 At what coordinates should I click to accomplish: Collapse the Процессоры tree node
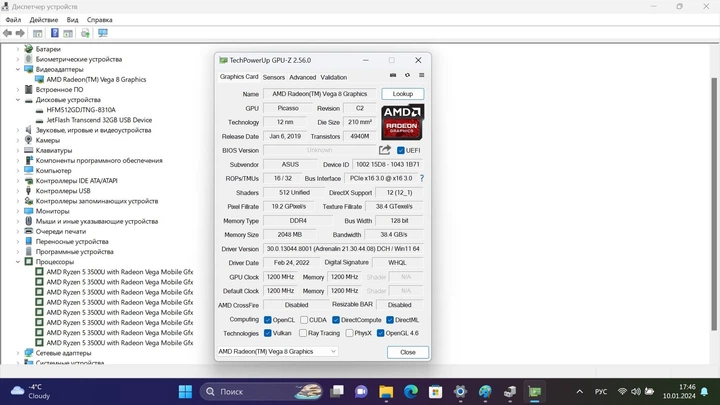[x=18, y=262]
